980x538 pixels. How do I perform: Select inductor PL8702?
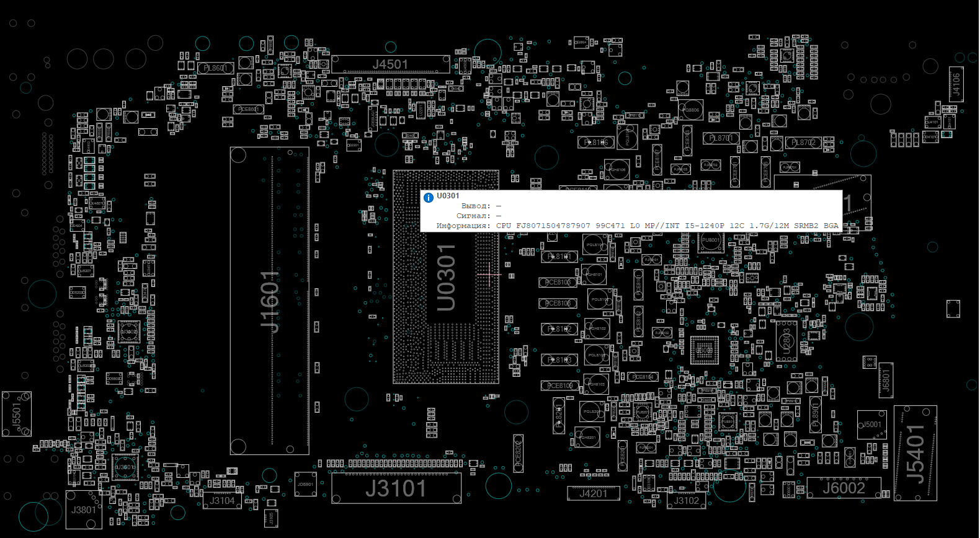803,143
